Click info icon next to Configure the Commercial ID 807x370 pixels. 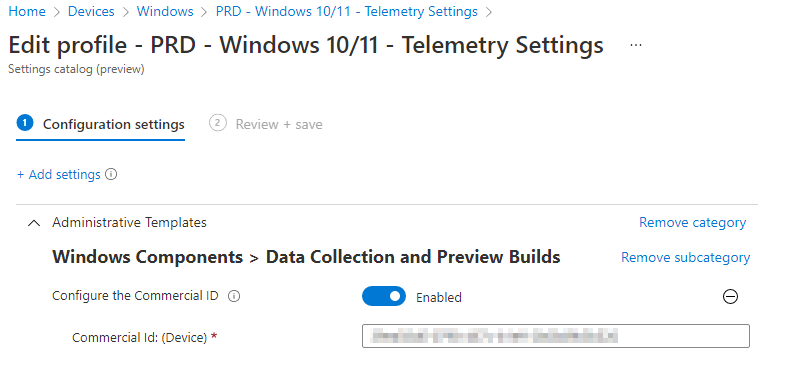[234, 296]
